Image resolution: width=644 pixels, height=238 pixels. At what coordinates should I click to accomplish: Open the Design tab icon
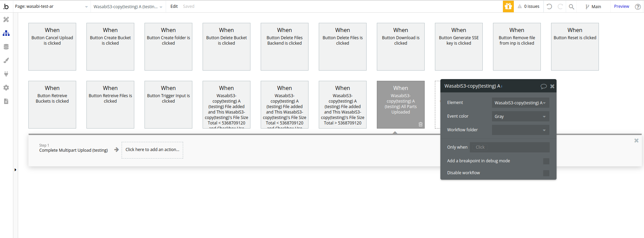6,19
